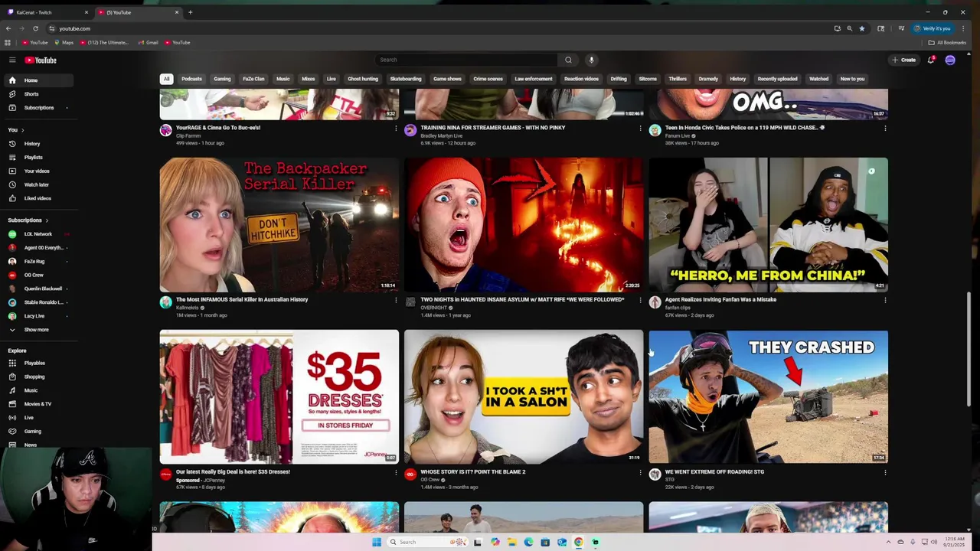Open Chrome from the taskbar

pyautogui.click(x=579, y=542)
